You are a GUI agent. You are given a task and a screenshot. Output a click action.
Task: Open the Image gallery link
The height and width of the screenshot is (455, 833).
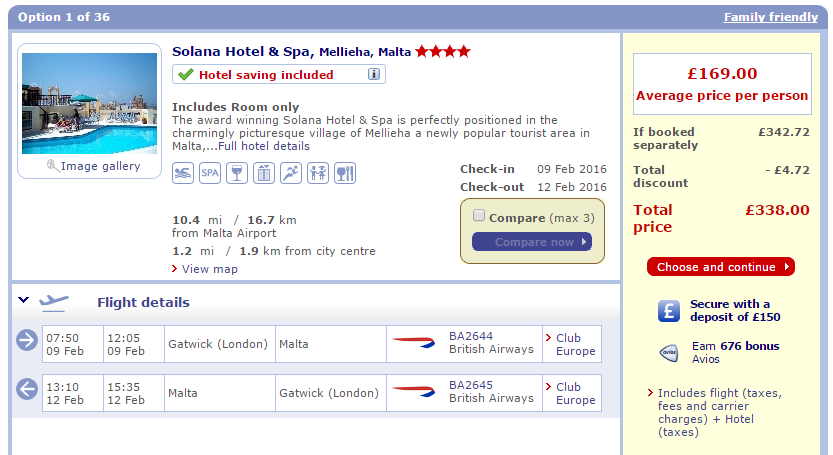pos(100,166)
